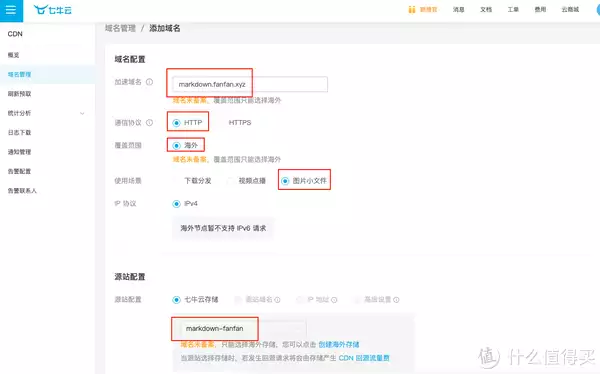The image size is (600, 374).
Task: Click the 加速域名 input with markdown.fanfan.xyz
Action: tap(250, 84)
